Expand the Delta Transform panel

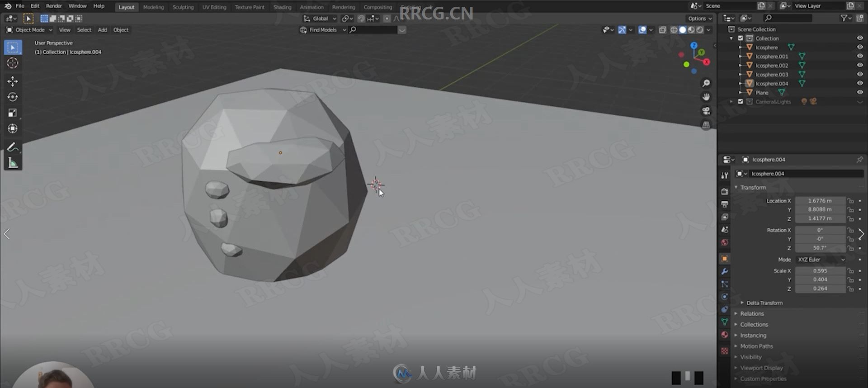[764, 303]
